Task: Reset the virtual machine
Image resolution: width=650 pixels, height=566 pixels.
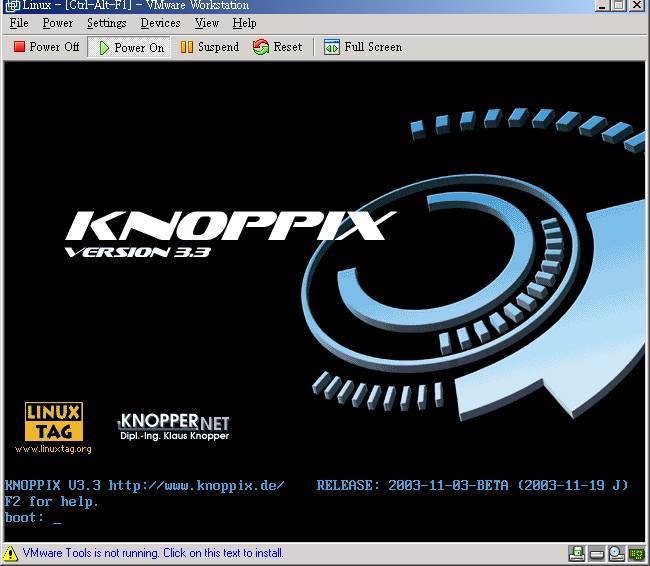Action: [x=277, y=47]
